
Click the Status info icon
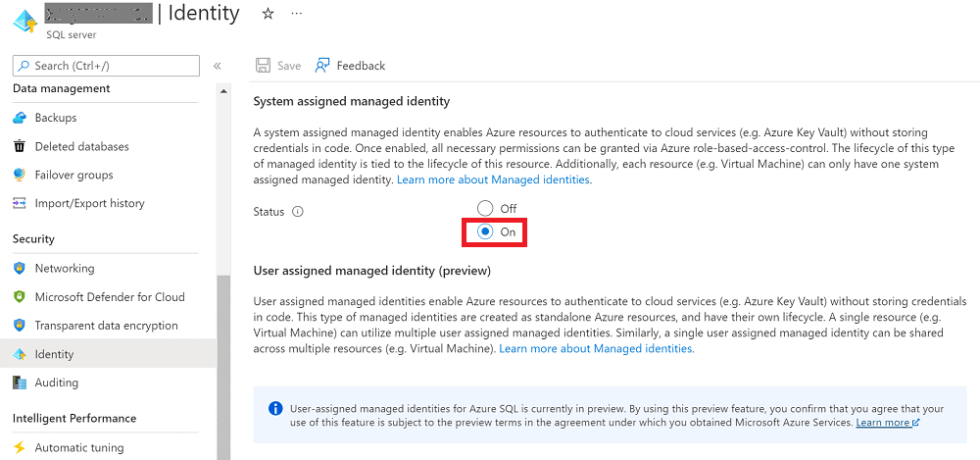(298, 211)
